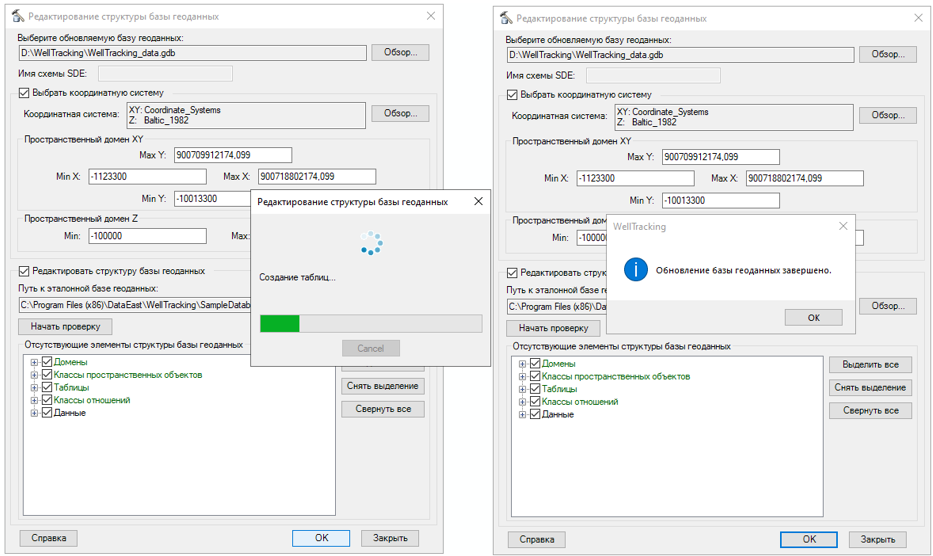
Task: Select 'Таблицы' item in the right dialog tree
Action: point(559,389)
